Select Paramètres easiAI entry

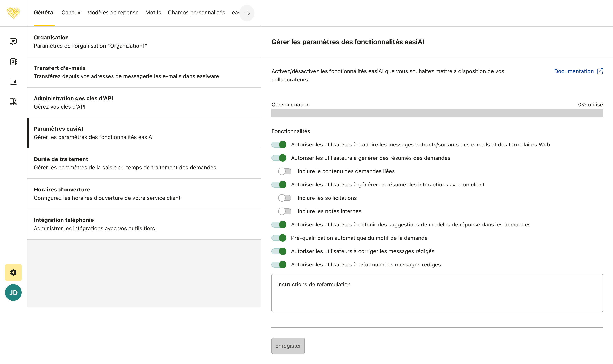coord(144,133)
